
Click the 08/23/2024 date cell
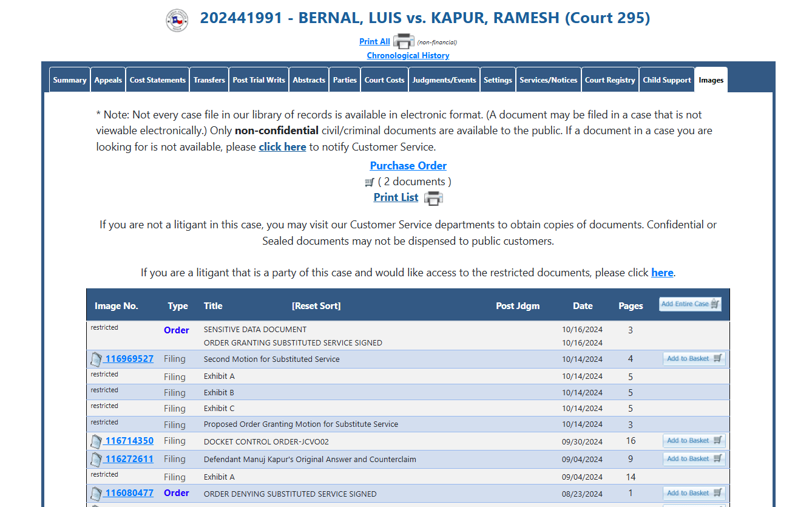[x=582, y=494]
